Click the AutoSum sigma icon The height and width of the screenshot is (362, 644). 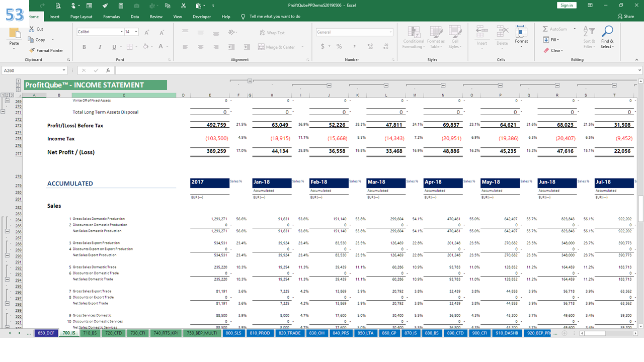point(545,29)
